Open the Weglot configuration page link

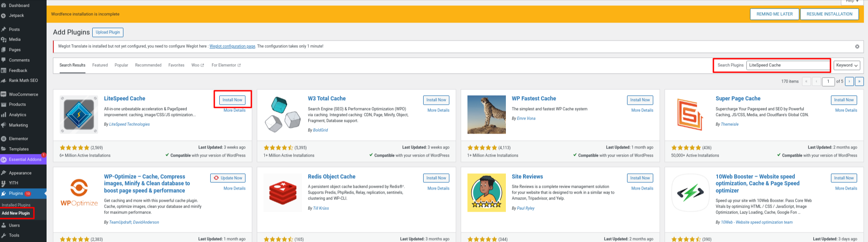point(232,46)
